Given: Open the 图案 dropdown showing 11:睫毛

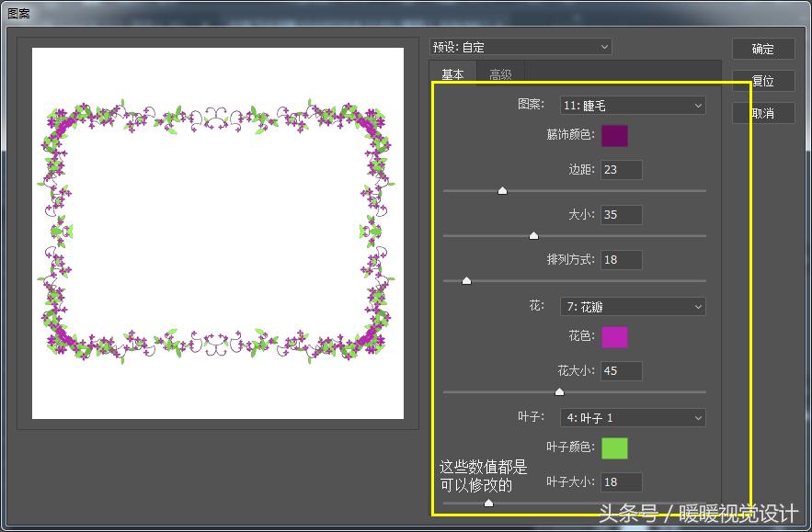Looking at the screenshot, I should pos(631,105).
